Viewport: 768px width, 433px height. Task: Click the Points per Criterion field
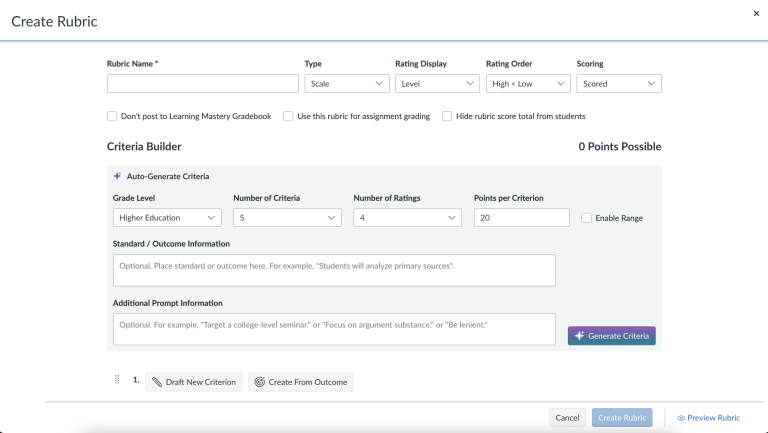click(x=522, y=217)
